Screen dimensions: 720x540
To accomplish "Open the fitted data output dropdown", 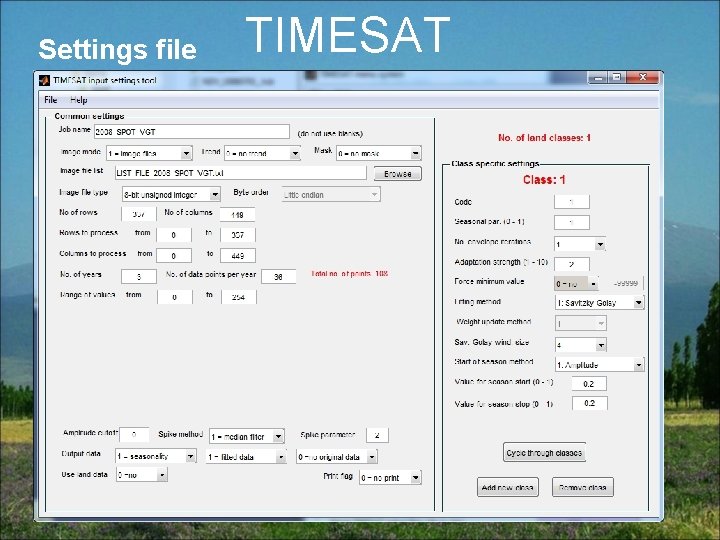I will 246,457.
